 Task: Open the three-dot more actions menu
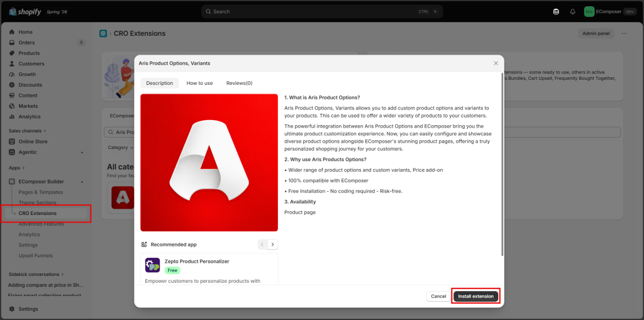[x=625, y=34]
